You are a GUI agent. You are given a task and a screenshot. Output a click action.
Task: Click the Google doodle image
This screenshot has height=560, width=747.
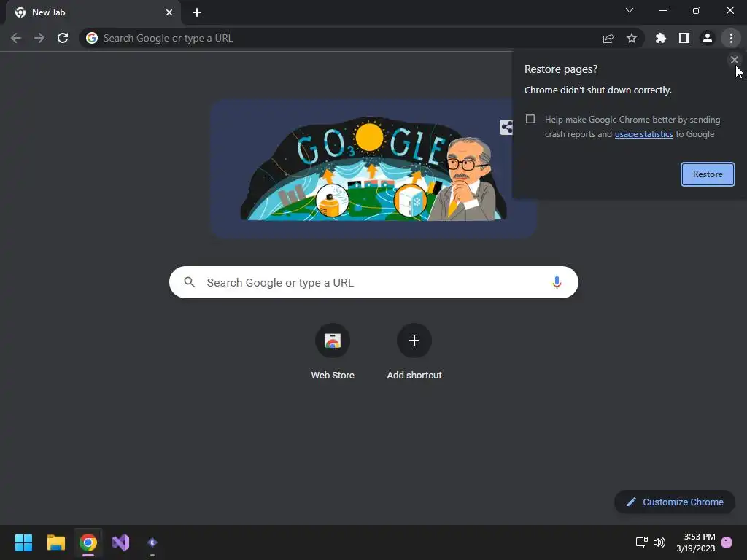coord(373,168)
